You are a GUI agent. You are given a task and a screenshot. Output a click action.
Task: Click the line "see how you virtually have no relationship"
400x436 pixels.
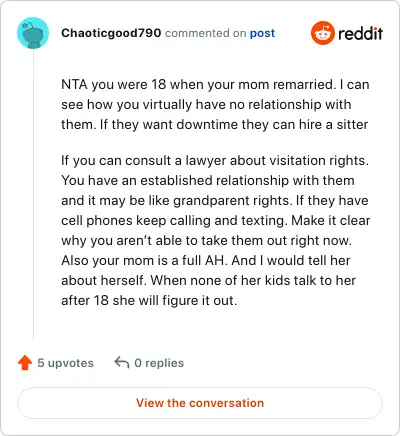point(206,105)
